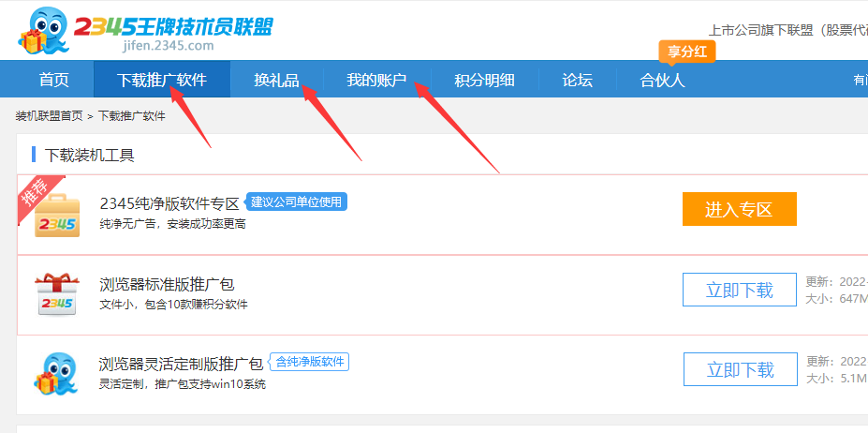Select the 下载推广软件 navigation tab
Viewport: 868px width, 433px height.
pyautogui.click(x=162, y=80)
